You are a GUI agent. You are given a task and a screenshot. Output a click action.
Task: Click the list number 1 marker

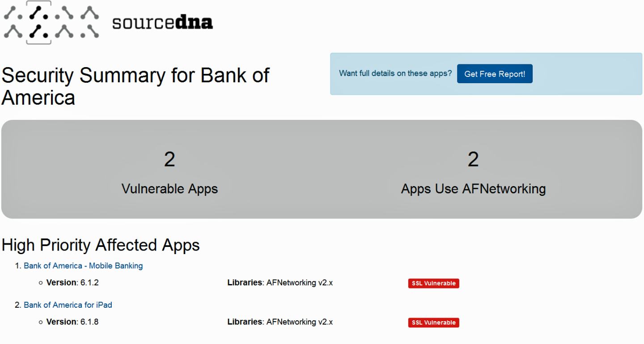coord(18,265)
